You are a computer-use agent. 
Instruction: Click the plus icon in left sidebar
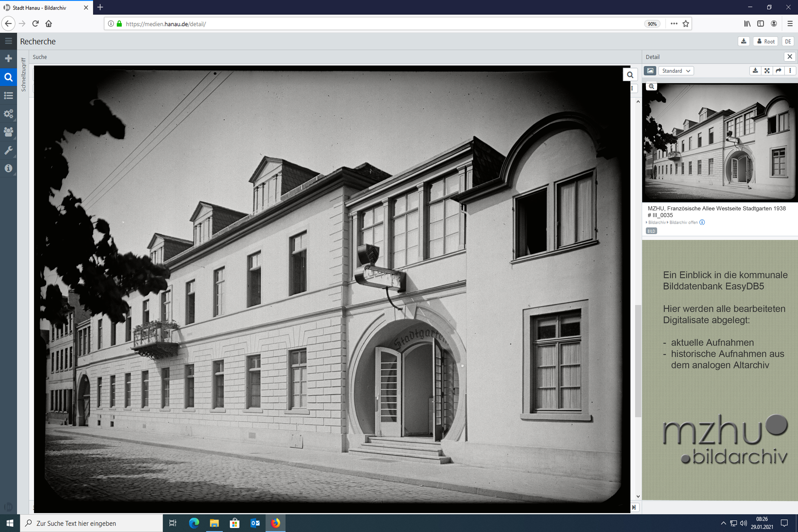pyautogui.click(x=9, y=58)
